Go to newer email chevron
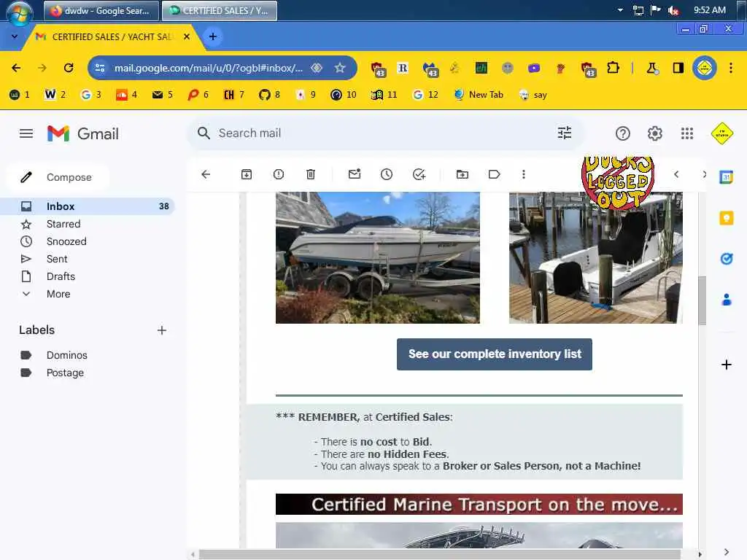 676,174
